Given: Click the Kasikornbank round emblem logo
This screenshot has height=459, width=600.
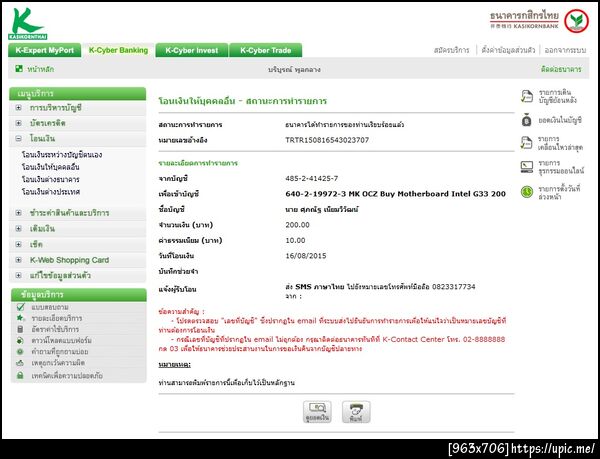Looking at the screenshot, I should click(576, 21).
